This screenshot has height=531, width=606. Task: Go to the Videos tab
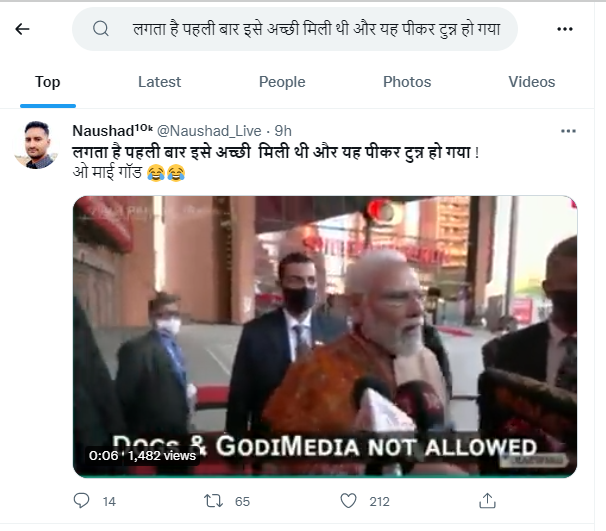531,82
